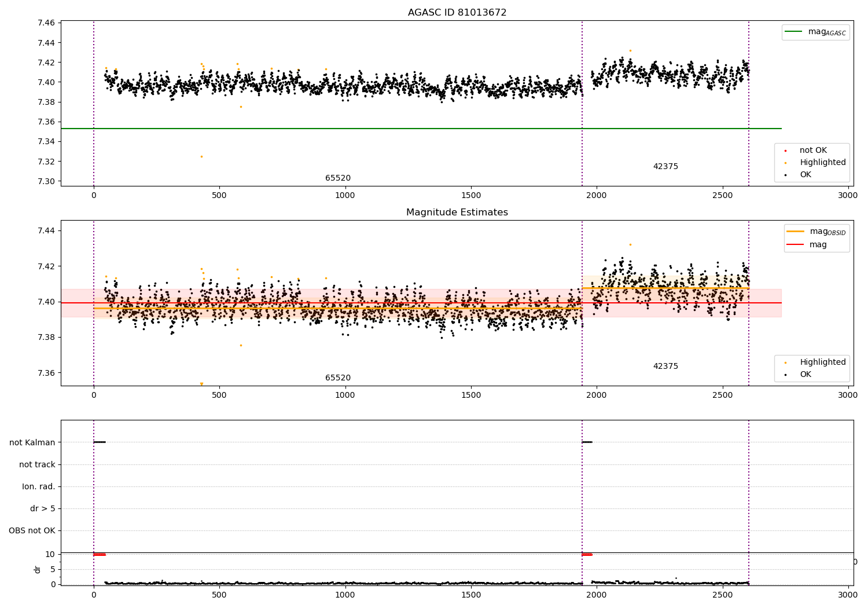Click the red mag line in middle plot
The height and width of the screenshot is (608, 868).
(421, 303)
